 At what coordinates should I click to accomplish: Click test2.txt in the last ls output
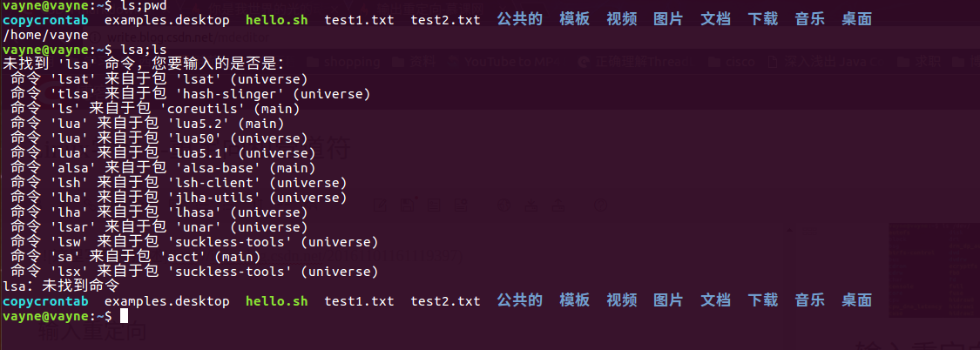[445, 302]
